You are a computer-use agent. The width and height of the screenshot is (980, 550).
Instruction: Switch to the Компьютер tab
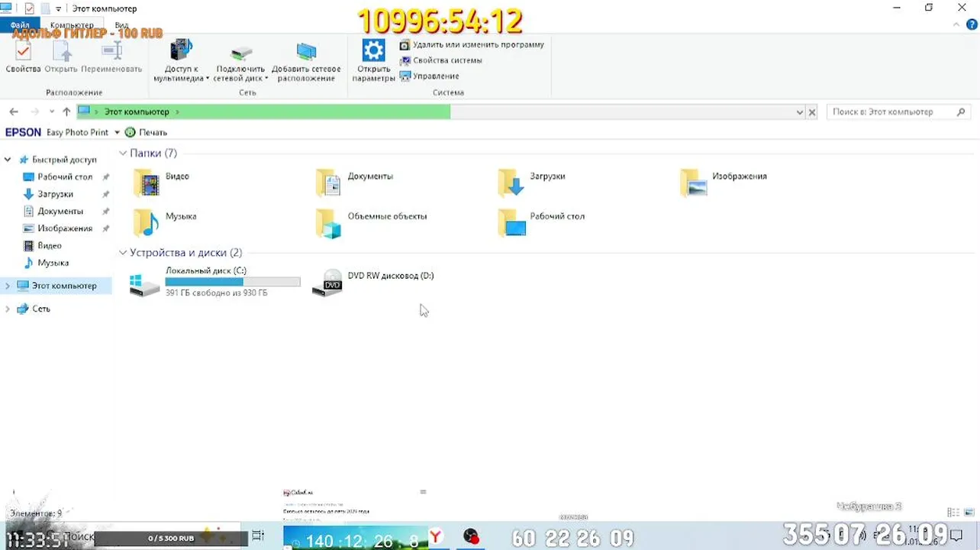72,25
